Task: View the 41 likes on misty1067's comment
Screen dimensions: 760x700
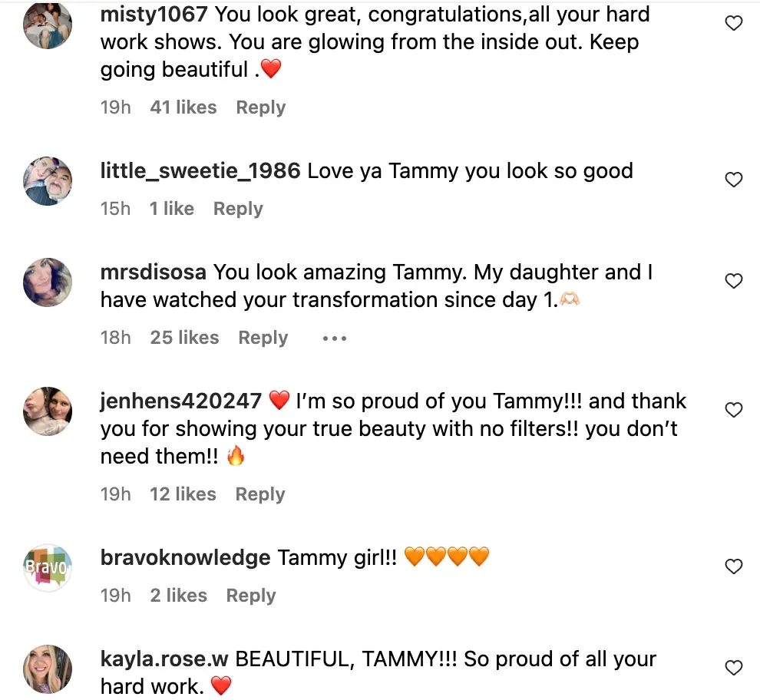Action: point(183,107)
